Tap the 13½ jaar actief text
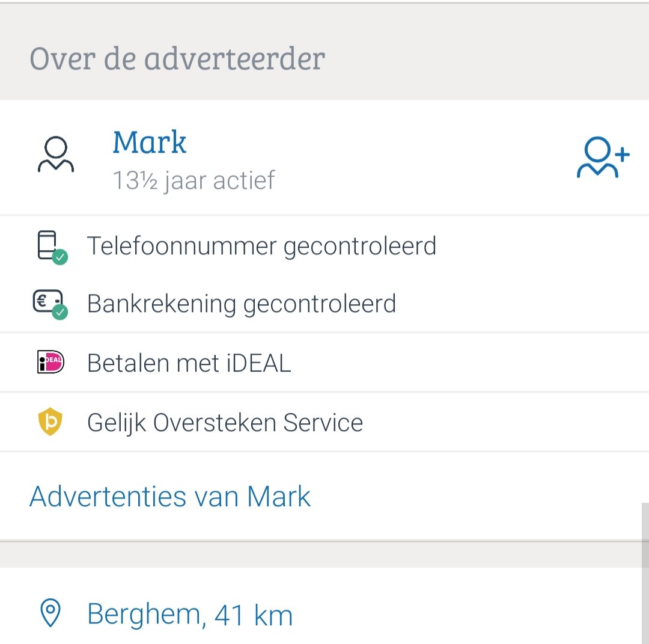649x644 pixels. (194, 180)
